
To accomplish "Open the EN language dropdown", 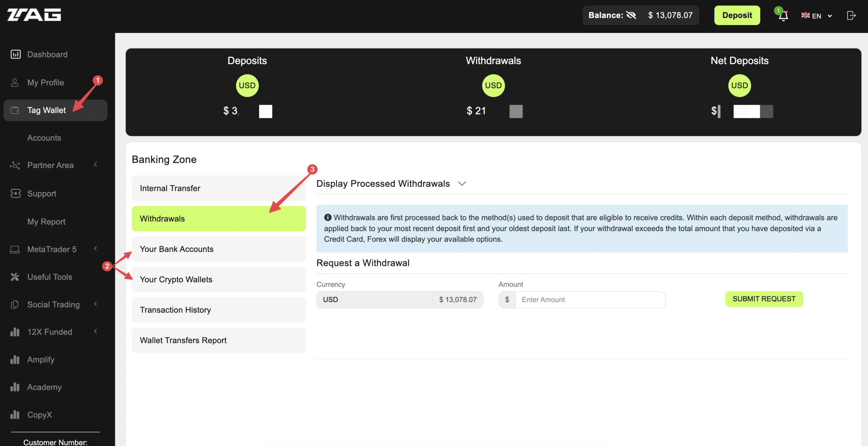I will (816, 16).
